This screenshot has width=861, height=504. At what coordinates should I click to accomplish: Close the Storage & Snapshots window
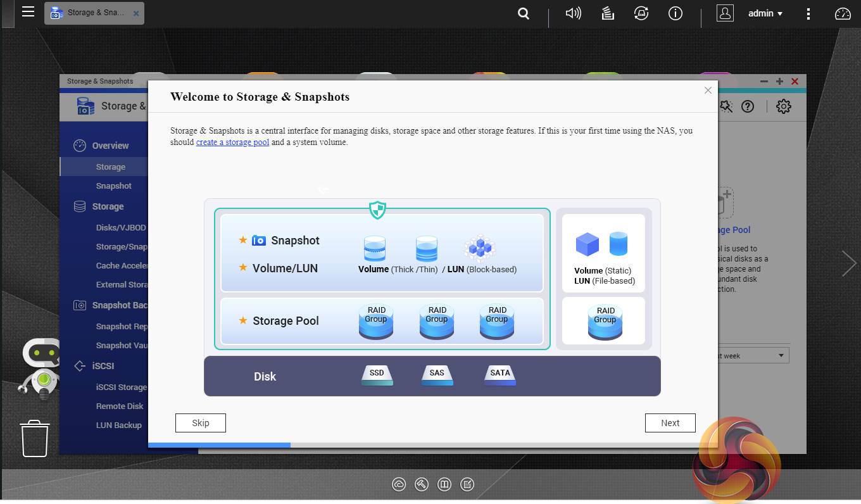point(795,81)
